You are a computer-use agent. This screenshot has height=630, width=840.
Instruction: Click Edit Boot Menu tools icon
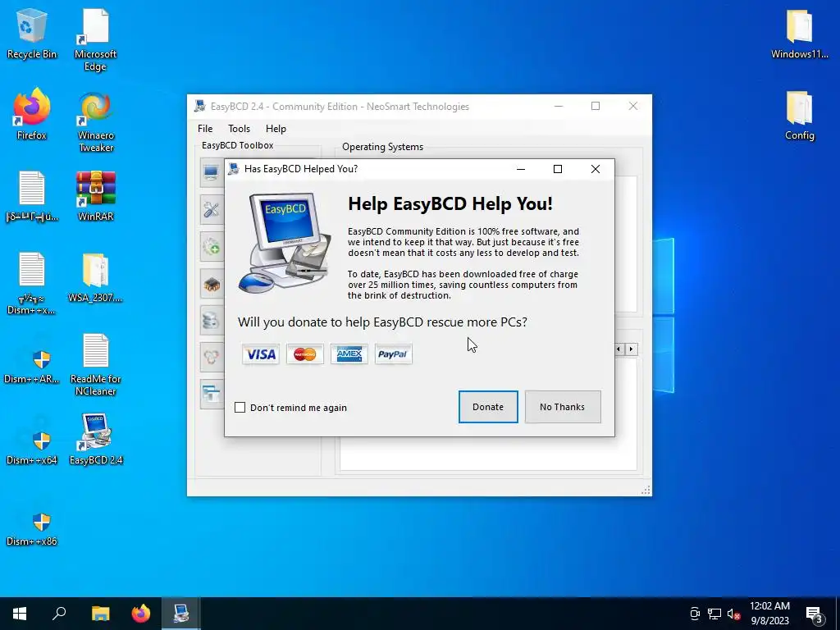[212, 209]
